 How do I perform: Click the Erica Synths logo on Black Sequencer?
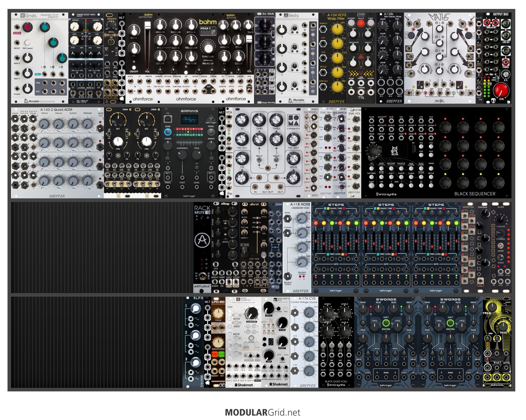386,194
